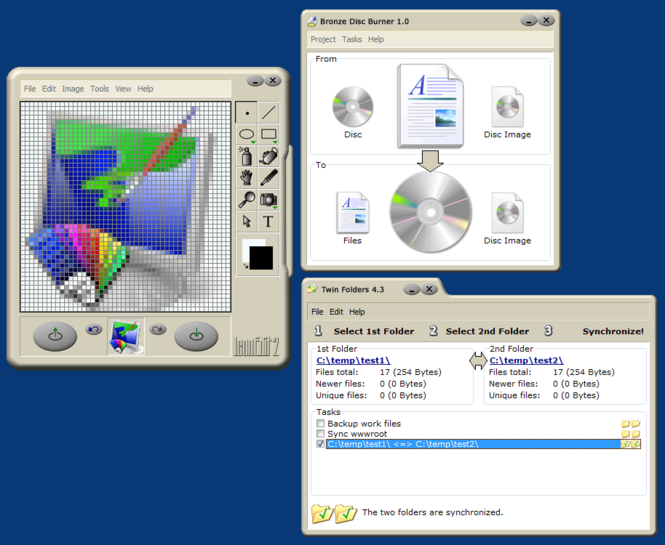
Task: Select the arrow selection tool
Action: [x=246, y=221]
